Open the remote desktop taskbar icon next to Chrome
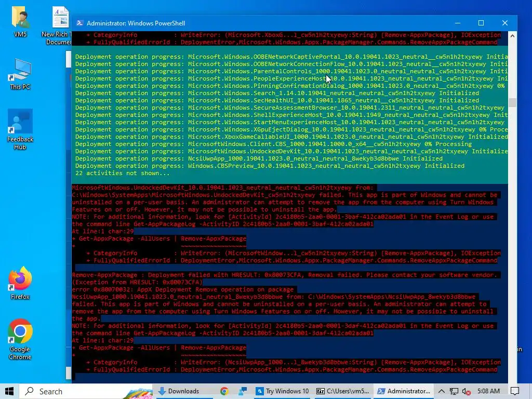532x399 pixels. point(243,391)
